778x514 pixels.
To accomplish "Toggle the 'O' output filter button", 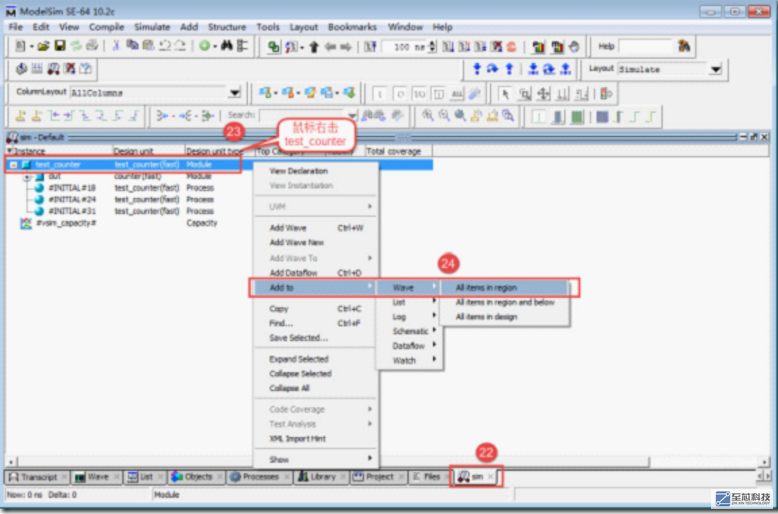I will click(400, 94).
